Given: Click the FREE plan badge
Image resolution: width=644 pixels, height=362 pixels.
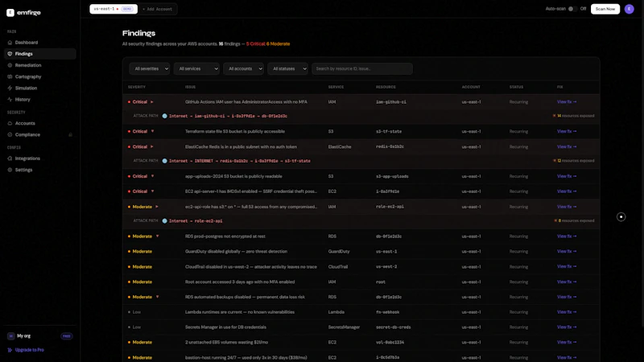Looking at the screenshot, I should coord(67,336).
